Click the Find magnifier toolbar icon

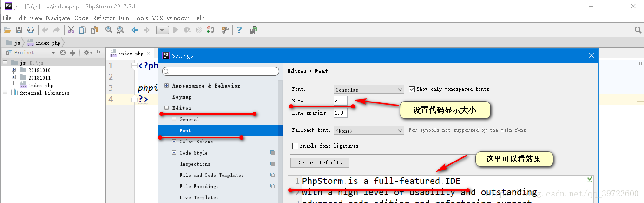109,30
